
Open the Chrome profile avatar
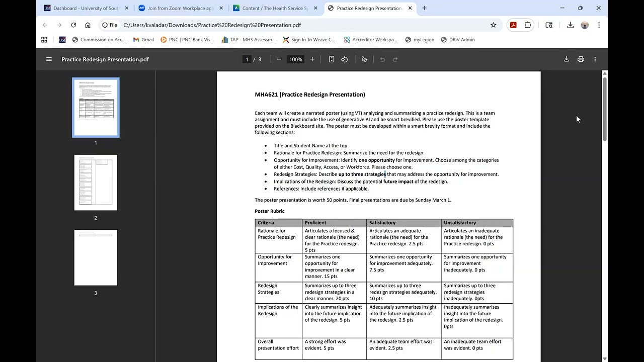pos(585,25)
